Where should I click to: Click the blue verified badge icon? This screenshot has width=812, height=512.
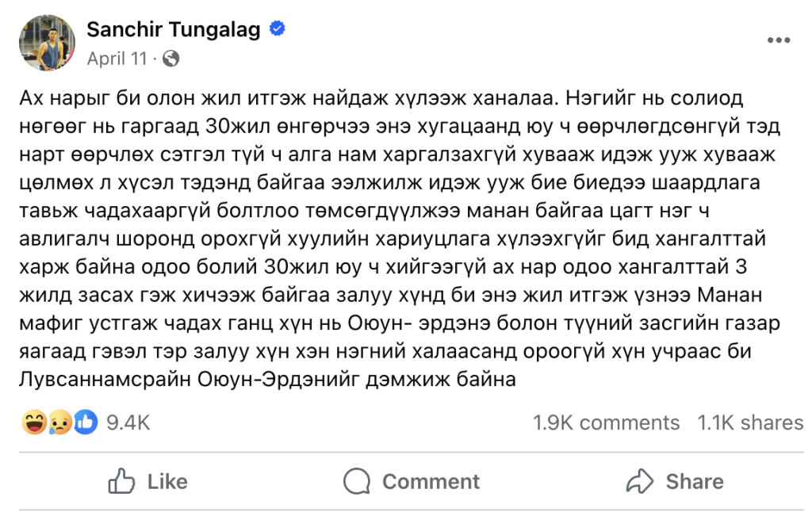pos(278,30)
